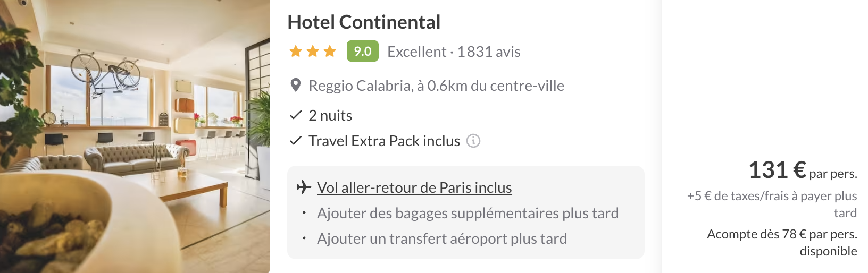Click the checkmark beside Travel Extra Pack
Screen dimensions: 868x273
pyautogui.click(x=295, y=140)
